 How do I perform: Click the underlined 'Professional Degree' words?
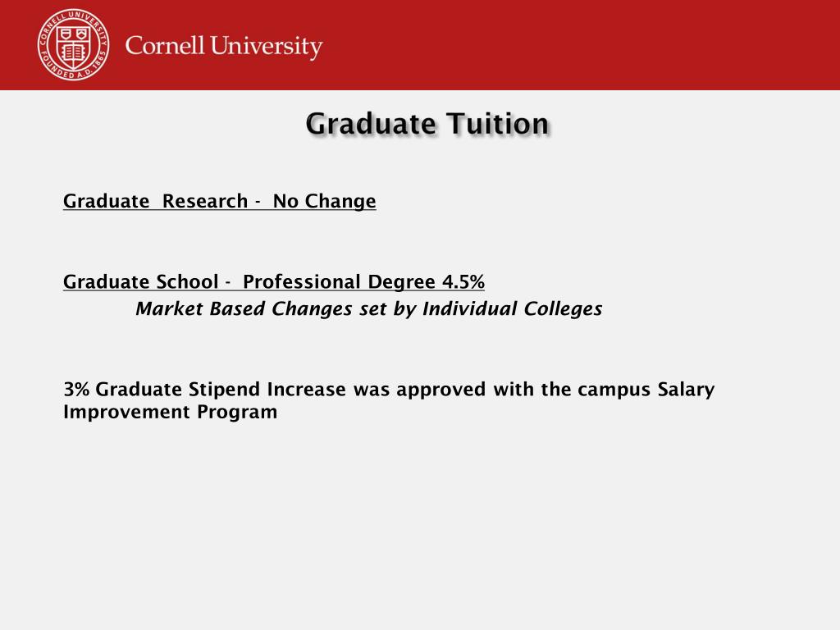(x=339, y=282)
